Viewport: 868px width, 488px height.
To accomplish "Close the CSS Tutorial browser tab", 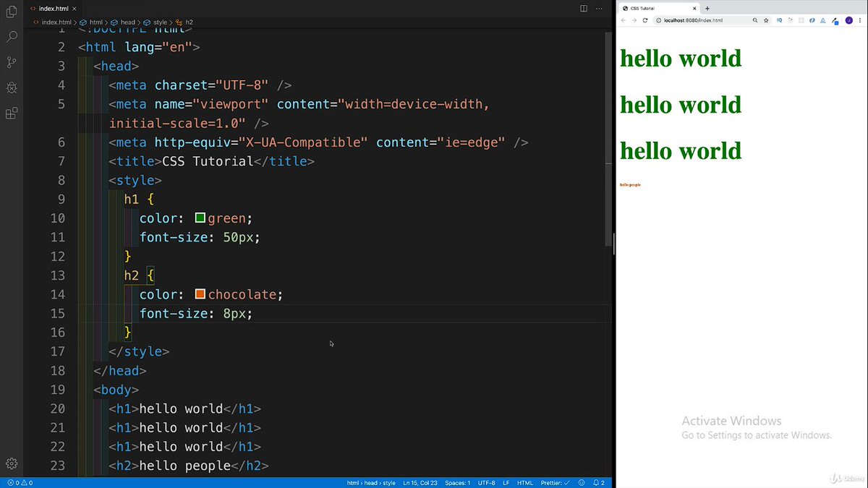I will [x=696, y=8].
